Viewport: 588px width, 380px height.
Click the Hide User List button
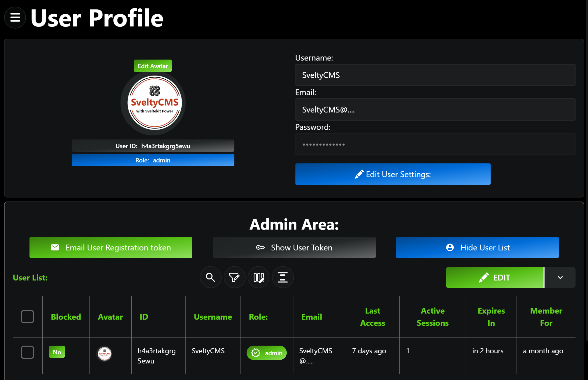(x=477, y=247)
